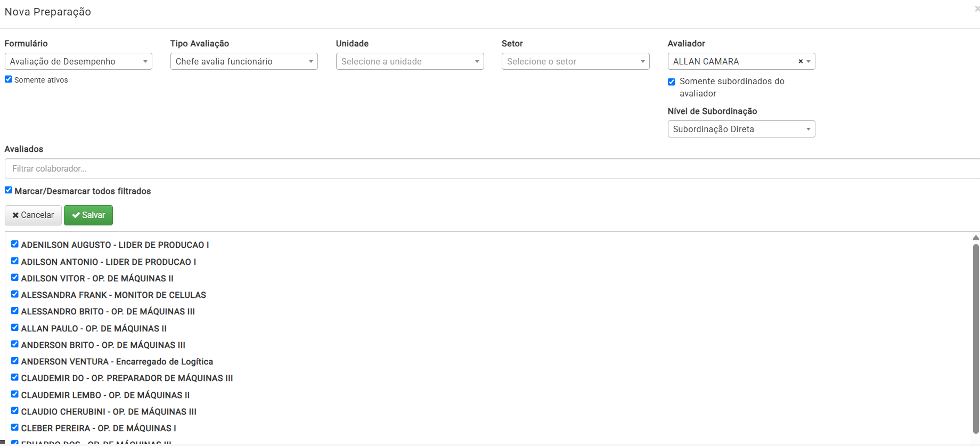The height and width of the screenshot is (446, 980).
Task: Toggle the Somente ativos checkbox
Action: [9, 79]
